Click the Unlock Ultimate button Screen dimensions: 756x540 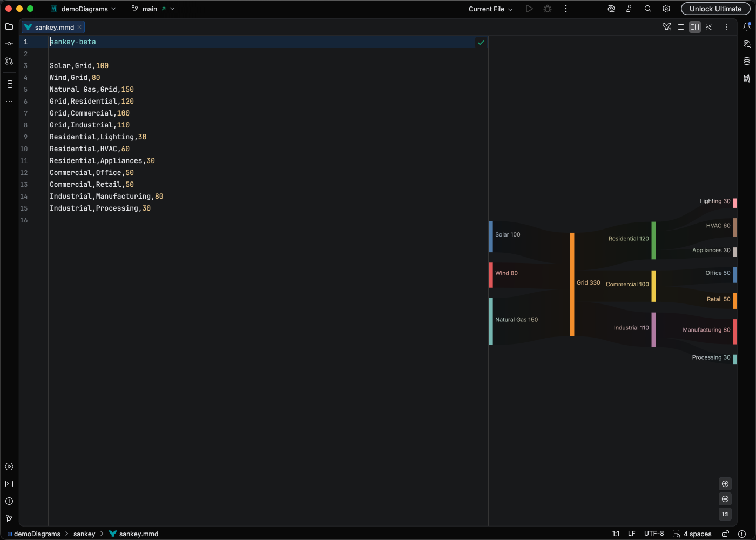(x=715, y=9)
